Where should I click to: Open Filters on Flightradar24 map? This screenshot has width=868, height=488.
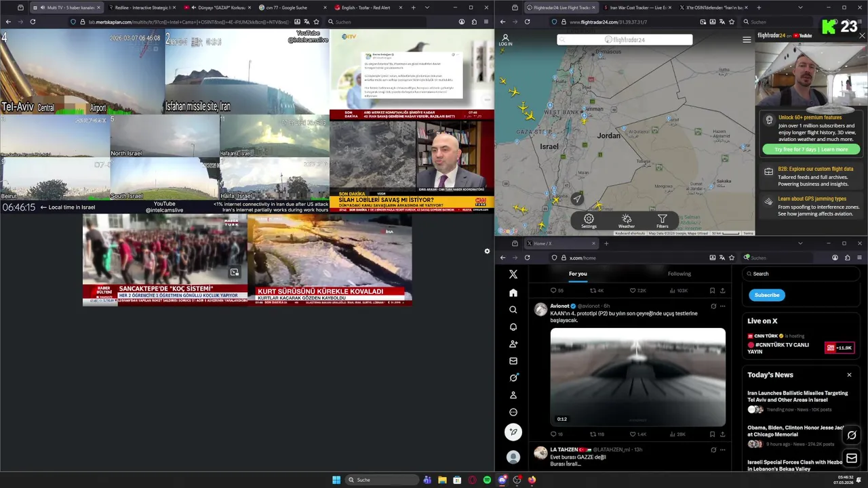click(x=663, y=221)
